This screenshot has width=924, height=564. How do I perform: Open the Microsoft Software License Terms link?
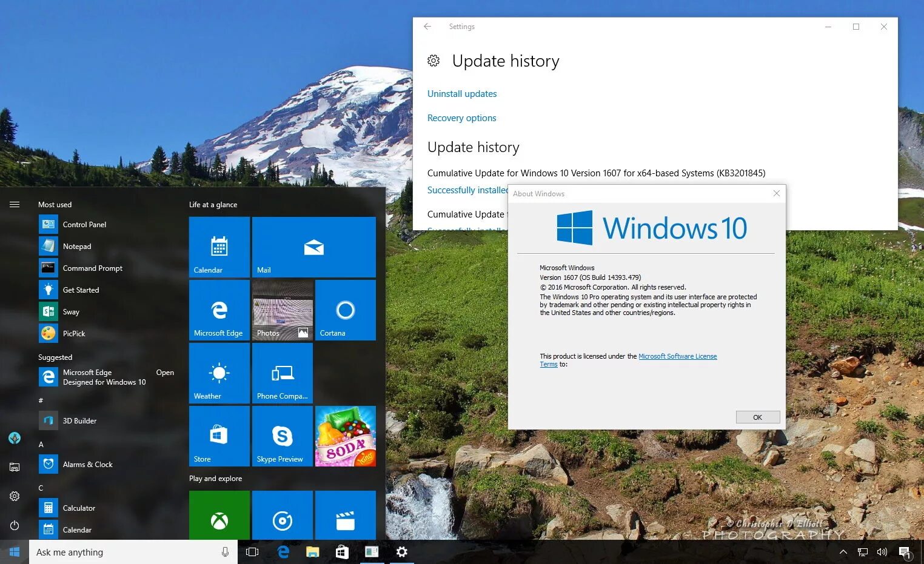click(x=677, y=356)
